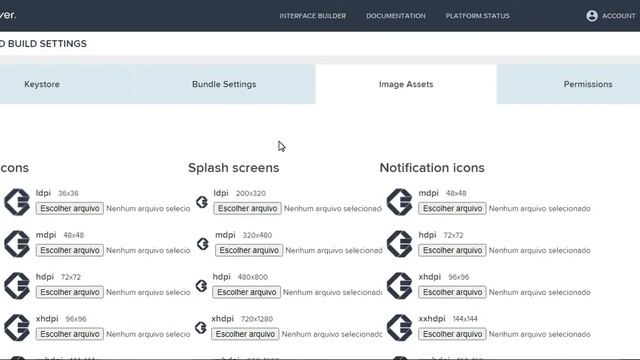Viewport: 640px width, 360px height.
Task: Choose file for xhdpi 96x96 app icon
Action: [70, 334]
